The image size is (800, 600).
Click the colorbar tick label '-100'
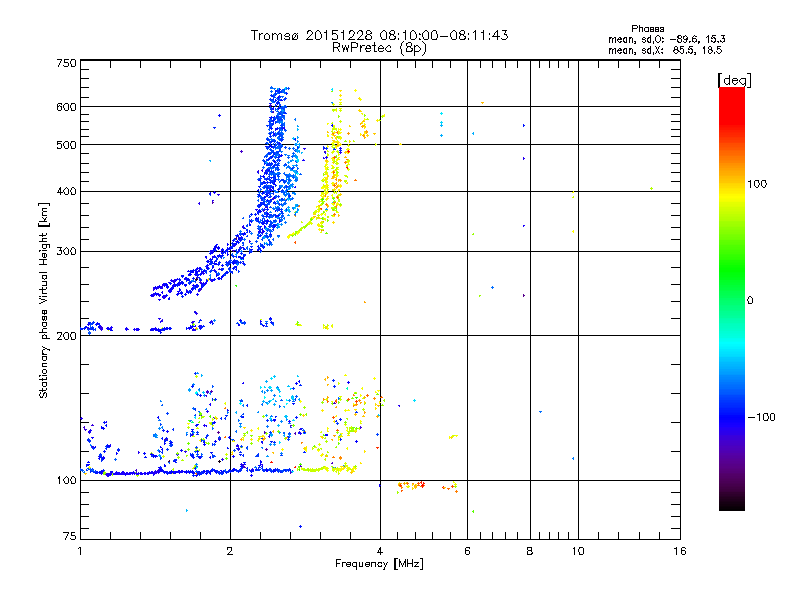tap(761, 417)
